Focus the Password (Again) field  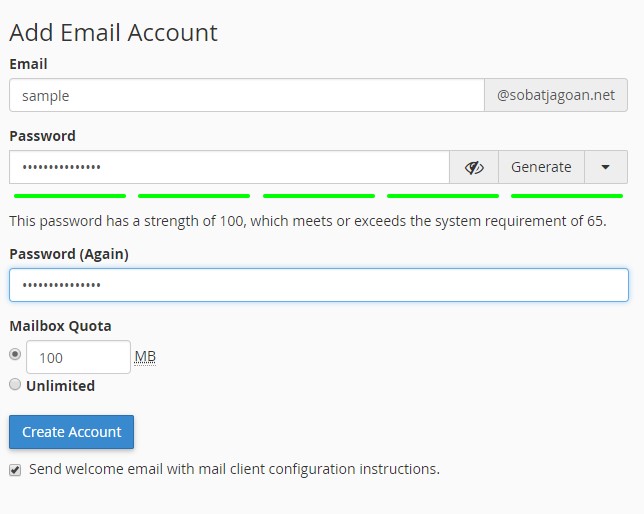pos(319,285)
